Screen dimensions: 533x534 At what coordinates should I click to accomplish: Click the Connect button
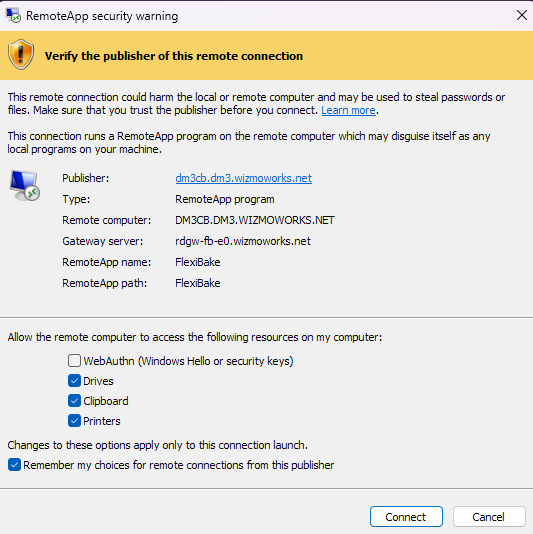tap(406, 517)
